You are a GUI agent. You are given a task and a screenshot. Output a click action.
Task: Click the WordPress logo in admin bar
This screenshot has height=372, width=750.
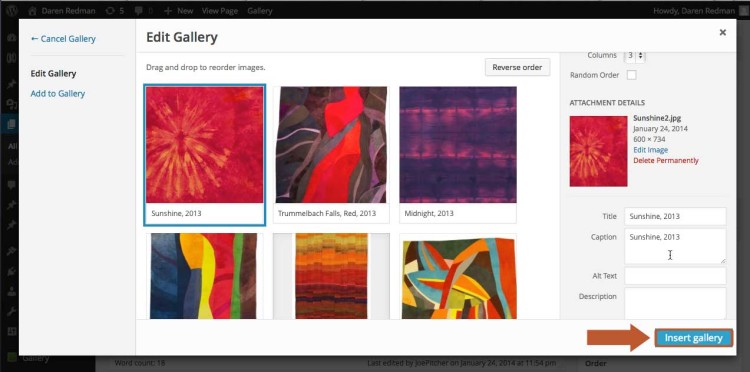(12, 11)
